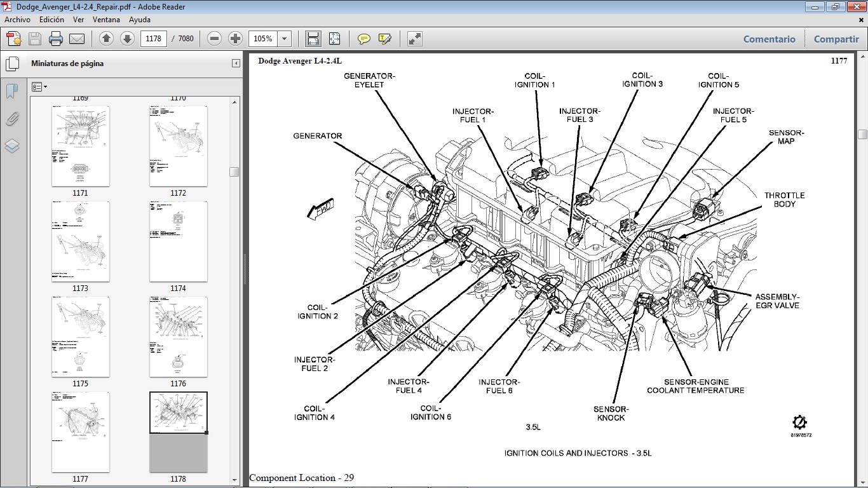Open the Comentario pane
Viewport: 868px width, 488px height.
point(769,39)
